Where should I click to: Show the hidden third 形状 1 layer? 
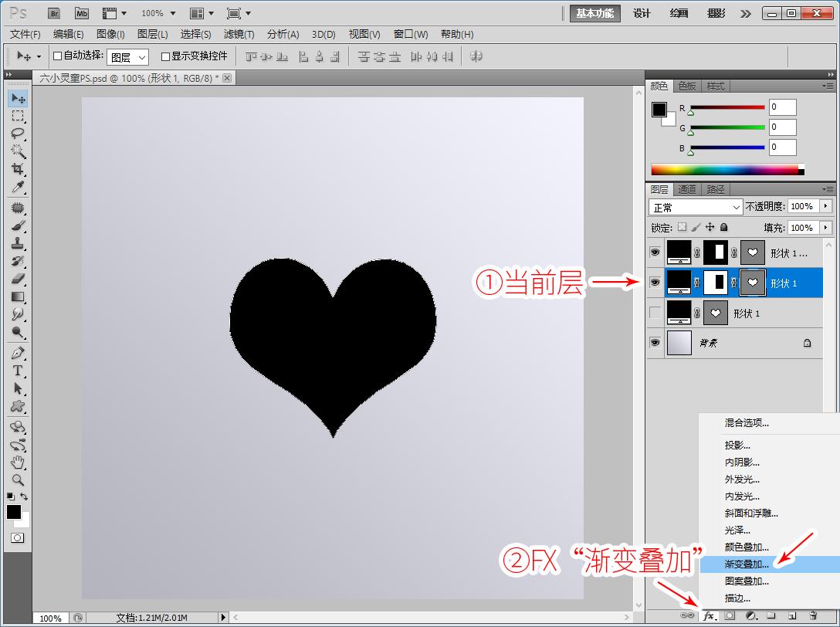click(655, 313)
